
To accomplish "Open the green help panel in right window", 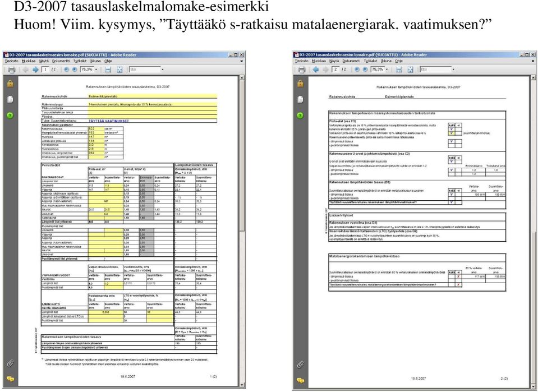I will click(300, 115).
